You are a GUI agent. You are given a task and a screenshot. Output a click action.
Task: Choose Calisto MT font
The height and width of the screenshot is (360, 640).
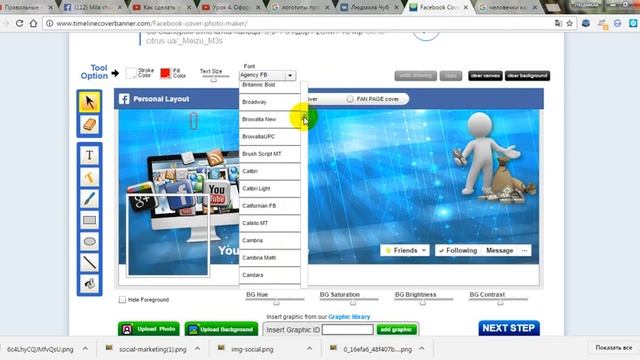click(x=269, y=223)
